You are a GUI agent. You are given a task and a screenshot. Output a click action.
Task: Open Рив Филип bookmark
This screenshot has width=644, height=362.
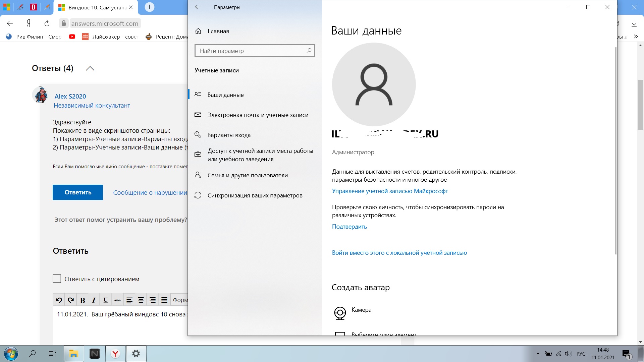pos(34,37)
